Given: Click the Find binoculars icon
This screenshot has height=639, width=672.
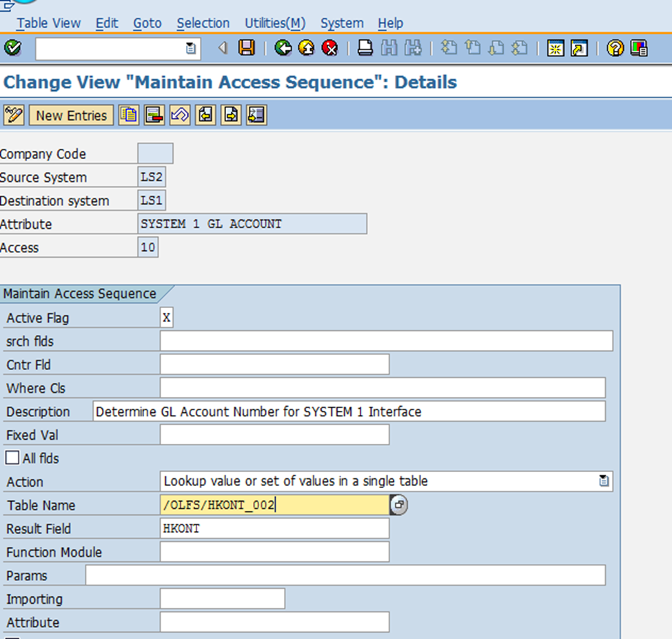Looking at the screenshot, I should (x=389, y=48).
